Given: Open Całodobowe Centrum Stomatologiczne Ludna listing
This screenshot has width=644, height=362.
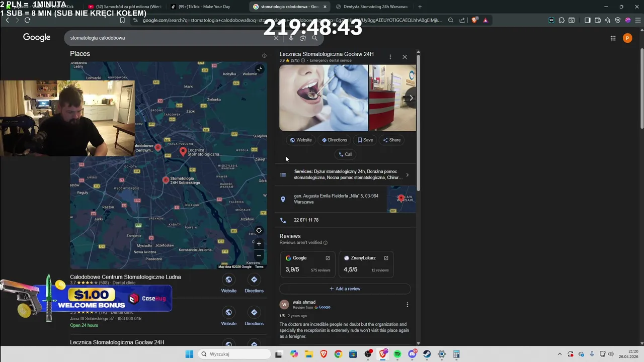Looking at the screenshot, I should click(125, 277).
